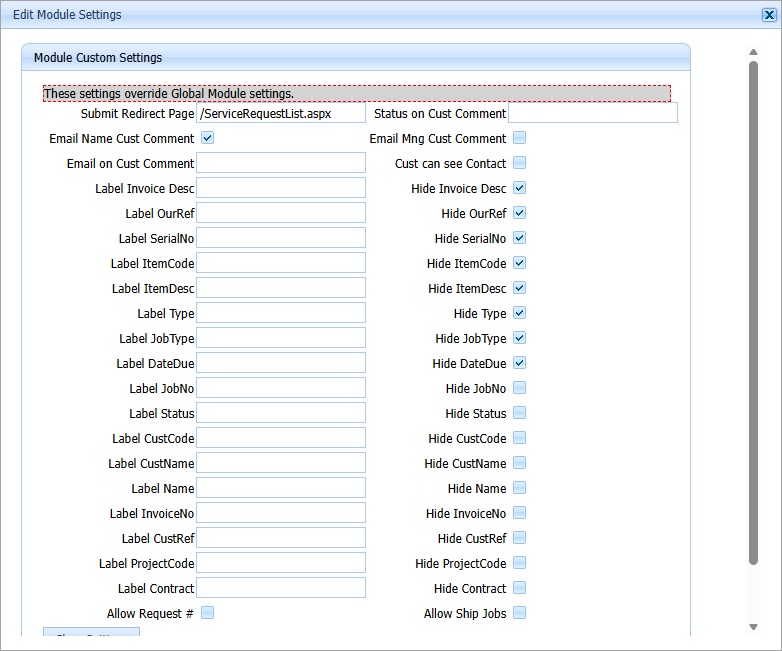Click the Label Status field
This screenshot has height=651, width=782.
point(281,413)
